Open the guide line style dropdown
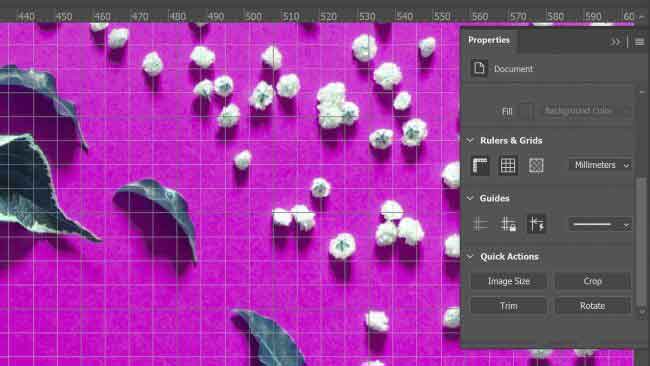 tap(600, 224)
